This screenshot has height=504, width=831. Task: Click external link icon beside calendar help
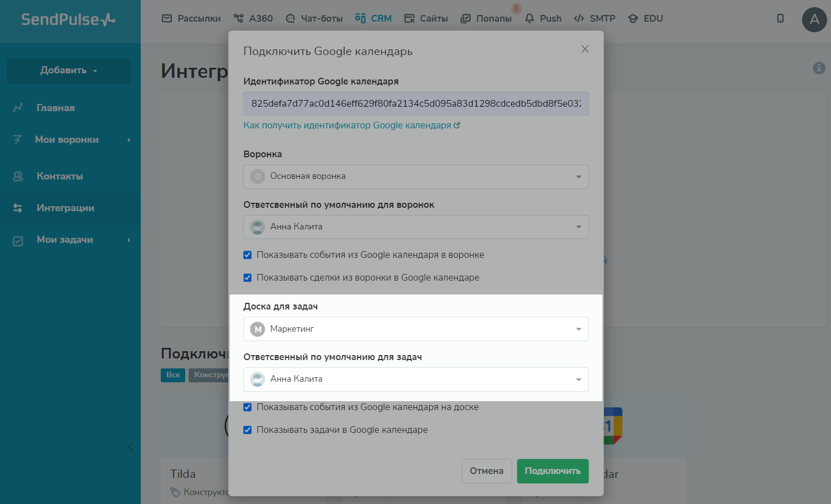click(x=457, y=126)
